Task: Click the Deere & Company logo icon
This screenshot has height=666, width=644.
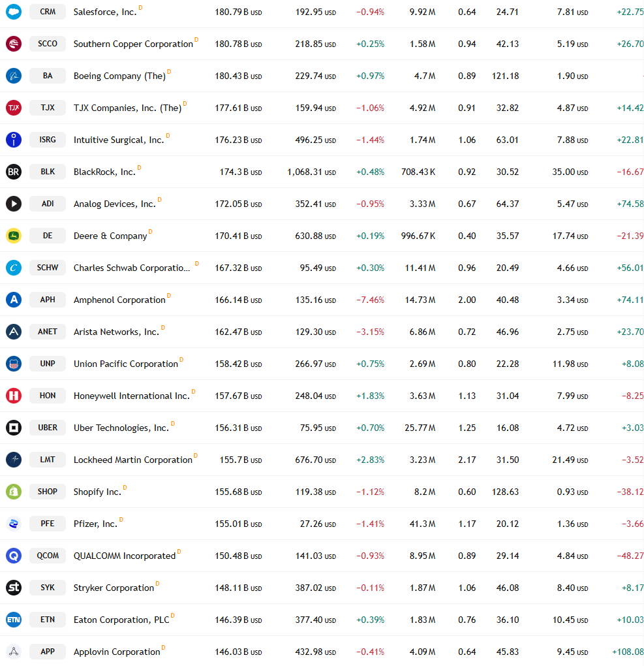Action: pyautogui.click(x=14, y=236)
